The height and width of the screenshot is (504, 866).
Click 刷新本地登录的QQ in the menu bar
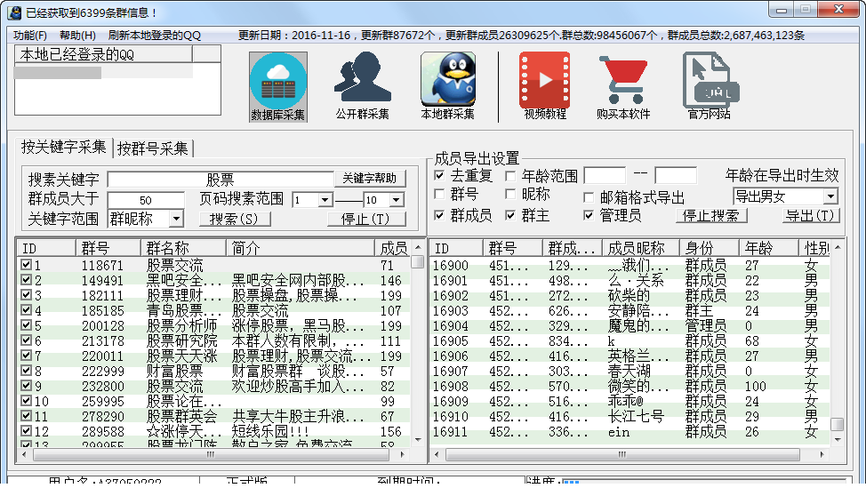[155, 36]
